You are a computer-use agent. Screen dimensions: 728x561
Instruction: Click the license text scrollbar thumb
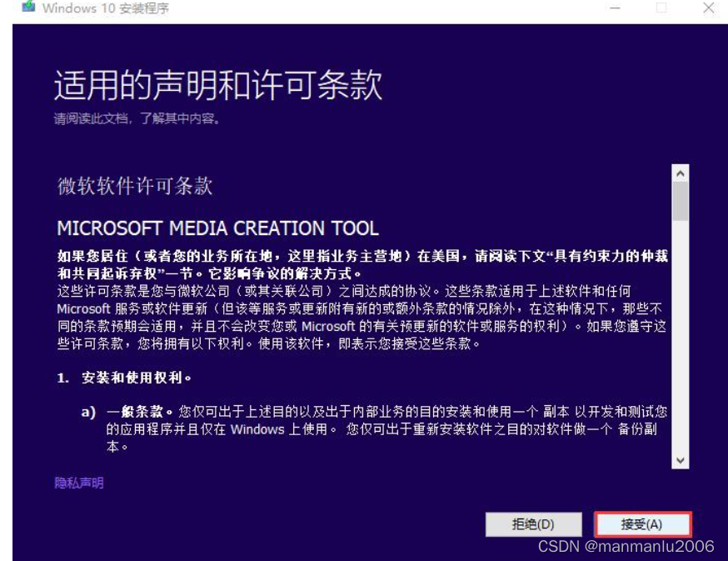pos(681,201)
